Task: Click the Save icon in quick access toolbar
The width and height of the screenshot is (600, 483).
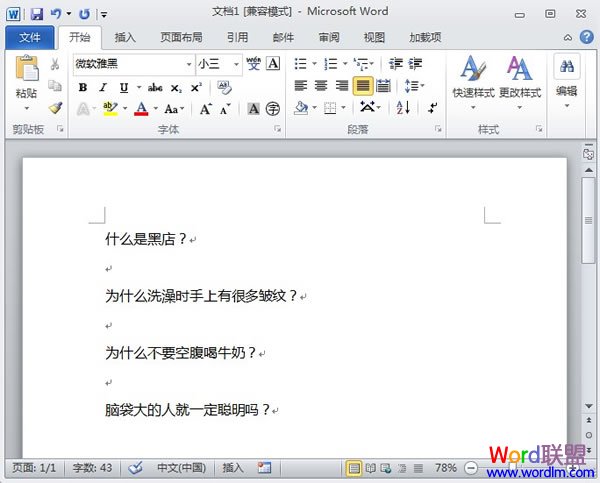Action: [37, 14]
